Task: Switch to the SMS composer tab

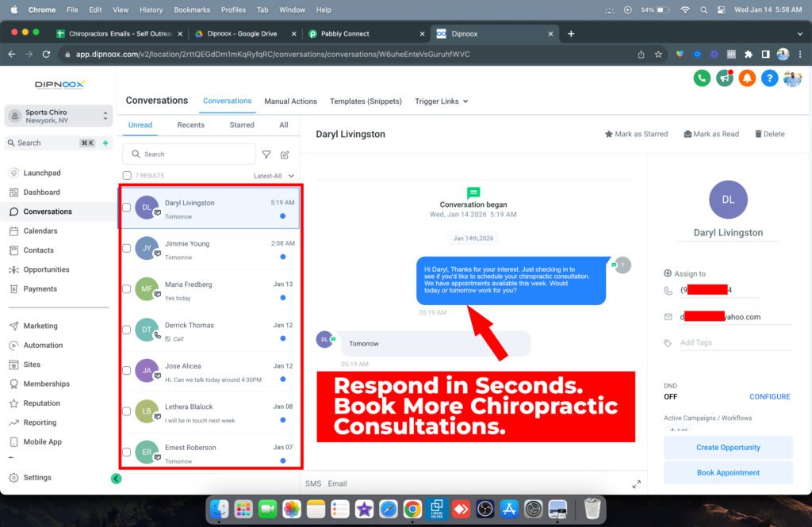Action: pyautogui.click(x=313, y=483)
